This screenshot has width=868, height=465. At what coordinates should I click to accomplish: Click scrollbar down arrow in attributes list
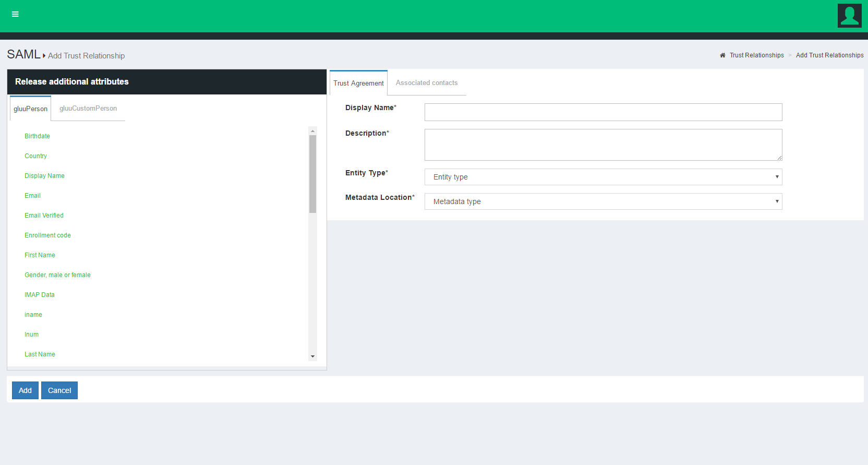click(312, 356)
